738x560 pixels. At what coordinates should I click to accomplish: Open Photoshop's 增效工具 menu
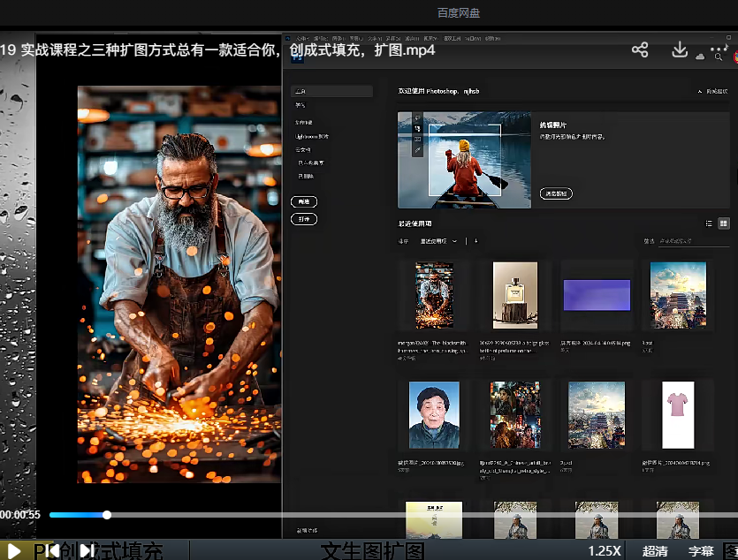pyautogui.click(x=453, y=38)
